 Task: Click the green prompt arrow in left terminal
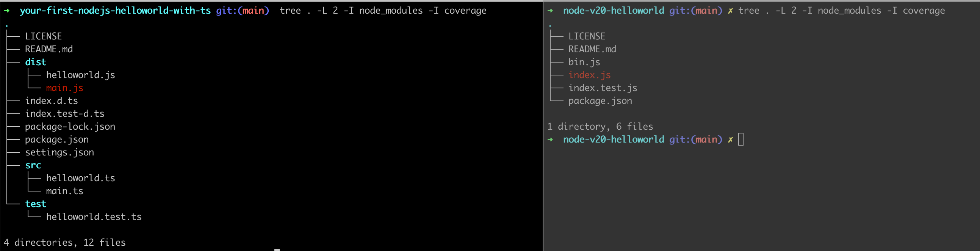(7, 11)
